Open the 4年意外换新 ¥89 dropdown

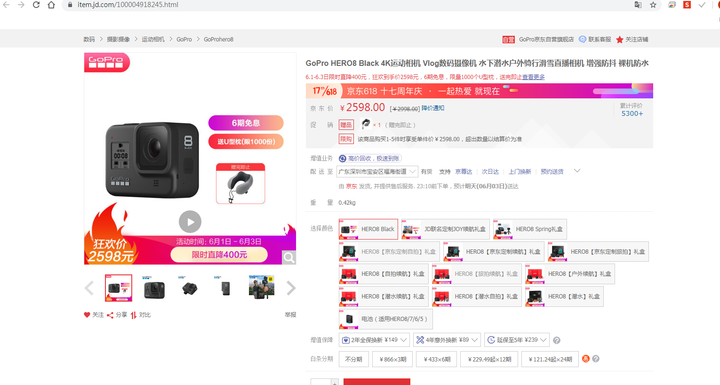pyautogui.click(x=447, y=340)
